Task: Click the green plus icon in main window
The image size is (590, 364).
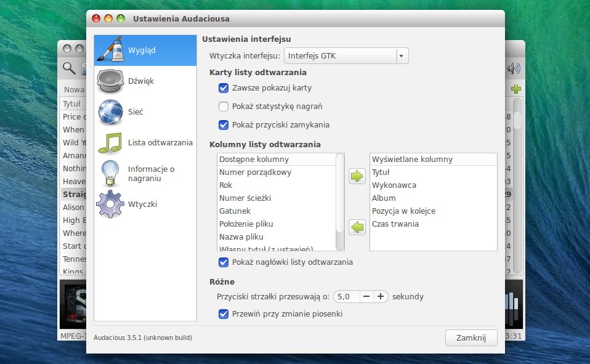Action: tap(516, 89)
